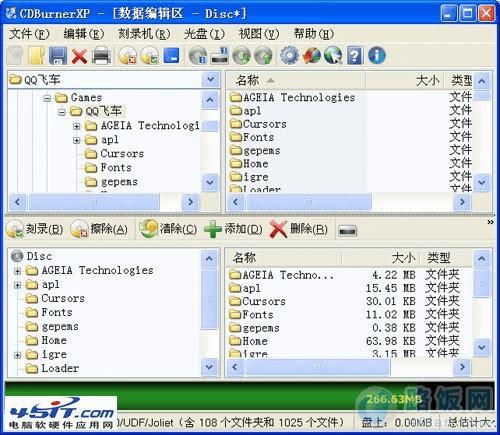Click the top folder tree horizontal scrollbar thumb
The image size is (500, 435).
click(94, 202)
